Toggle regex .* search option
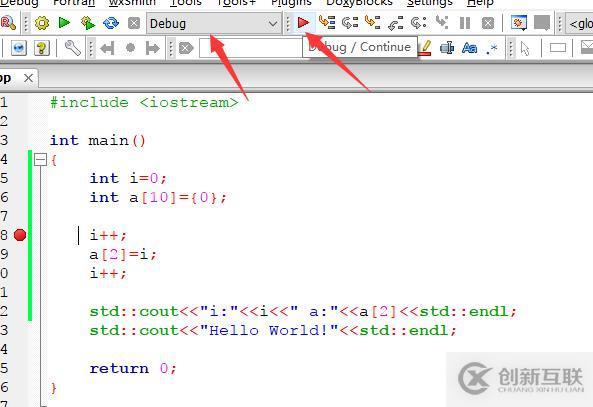 click(492, 48)
